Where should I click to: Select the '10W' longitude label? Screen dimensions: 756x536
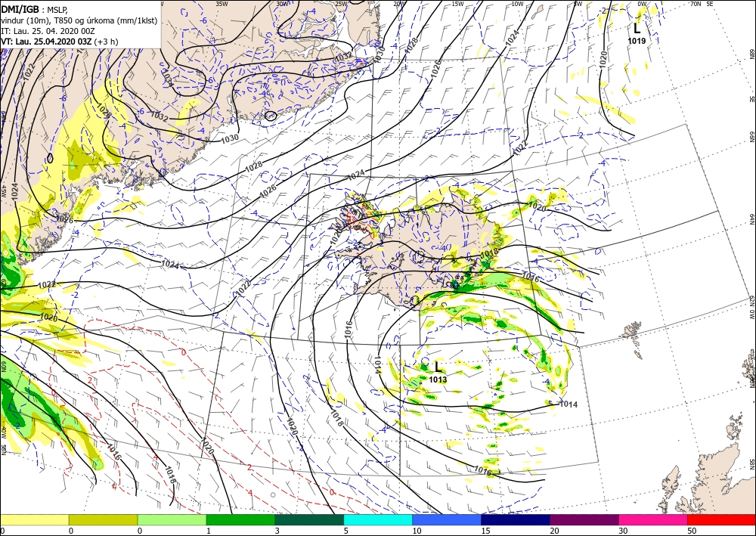coord(517,4)
